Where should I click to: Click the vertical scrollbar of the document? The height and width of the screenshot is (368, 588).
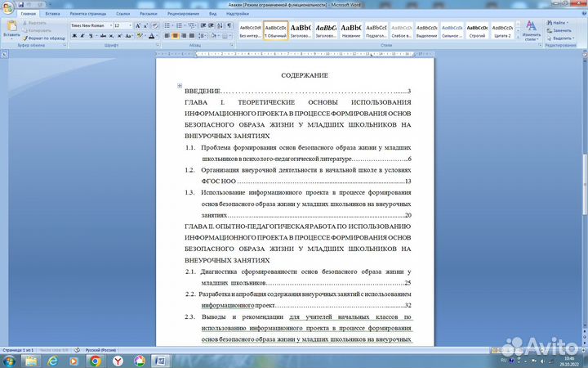(585, 184)
